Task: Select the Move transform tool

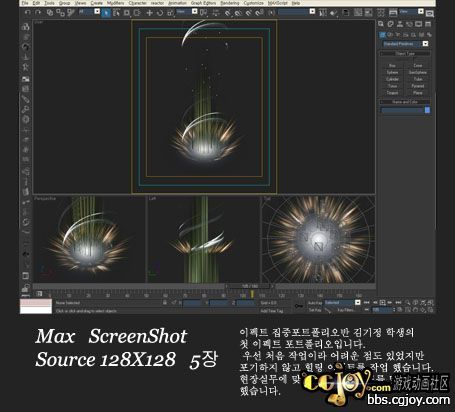Action: pos(150,13)
